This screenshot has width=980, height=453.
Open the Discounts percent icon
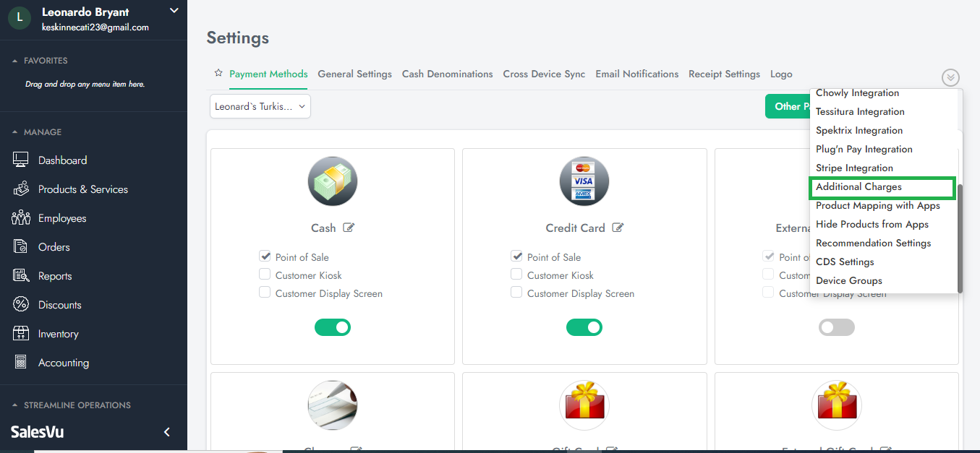tap(21, 305)
